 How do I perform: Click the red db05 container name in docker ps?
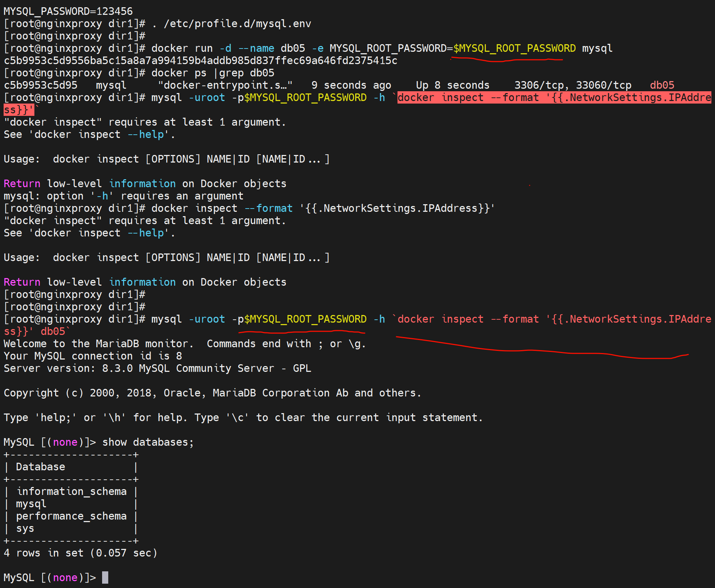coord(662,85)
